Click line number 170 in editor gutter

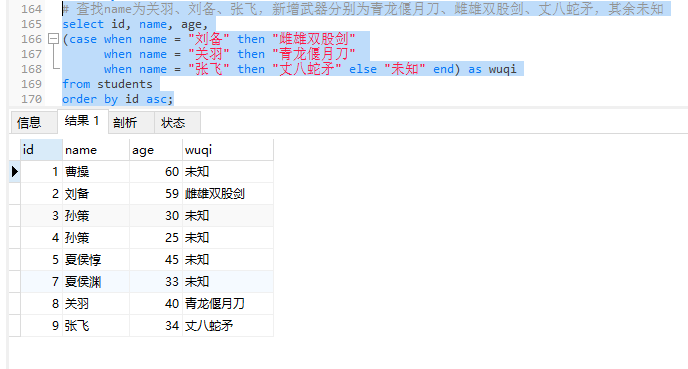32,99
